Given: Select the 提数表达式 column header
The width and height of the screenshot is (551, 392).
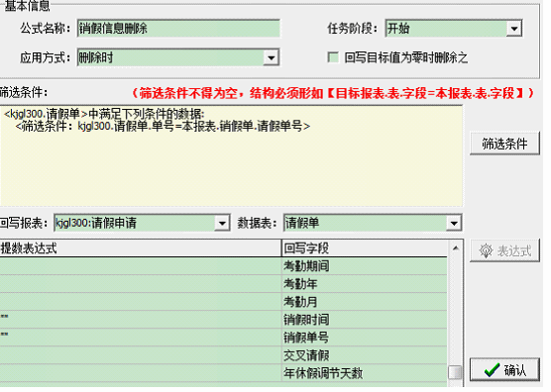Looking at the screenshot, I should pyautogui.click(x=141, y=248).
